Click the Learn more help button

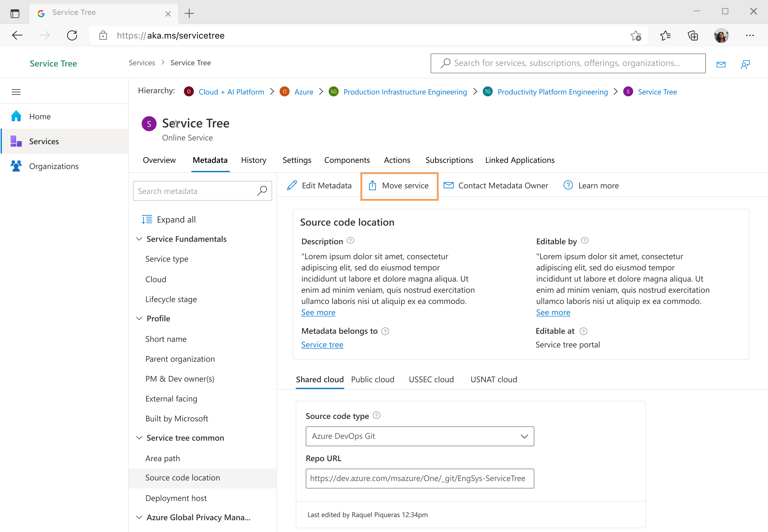(x=591, y=185)
